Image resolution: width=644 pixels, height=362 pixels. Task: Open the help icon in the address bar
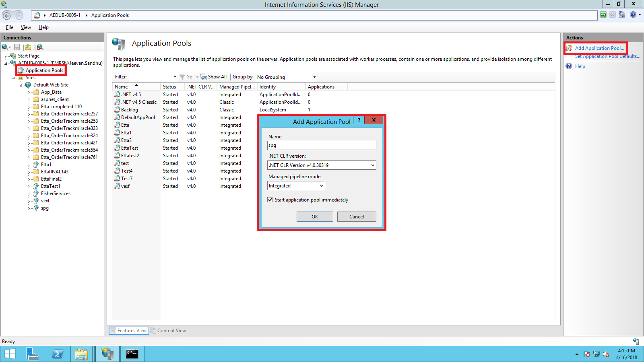coord(633,15)
